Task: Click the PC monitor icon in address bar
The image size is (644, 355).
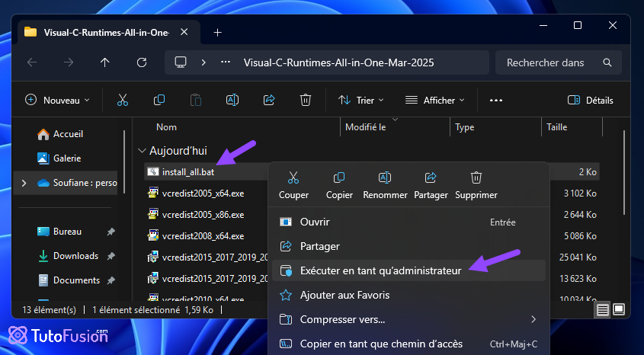Action: click(x=181, y=62)
